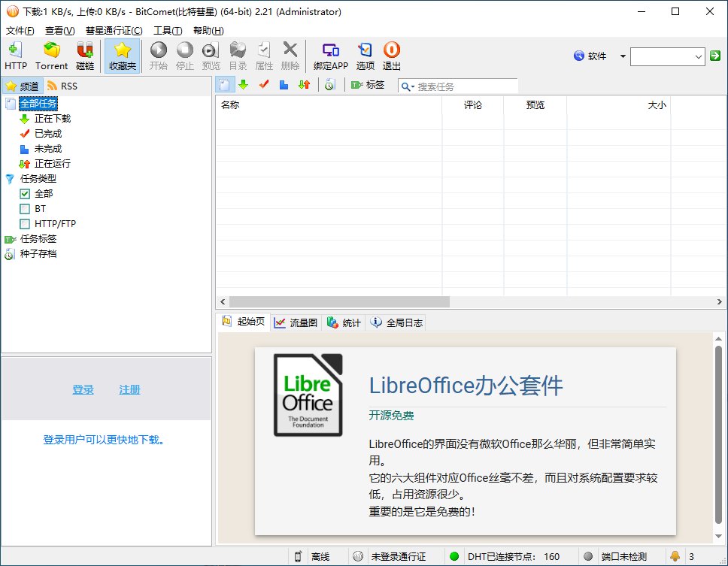Enable the HTTP/FTP task type checkbox

[x=25, y=224]
